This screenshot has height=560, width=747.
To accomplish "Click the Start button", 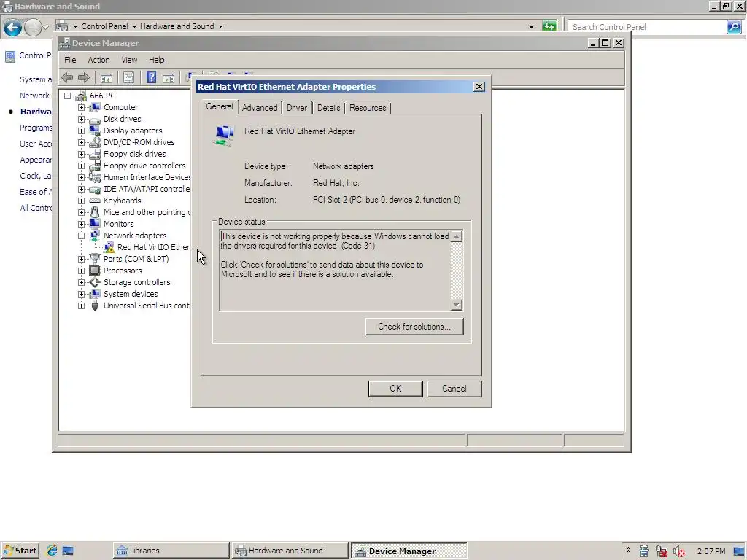I will pos(20,551).
